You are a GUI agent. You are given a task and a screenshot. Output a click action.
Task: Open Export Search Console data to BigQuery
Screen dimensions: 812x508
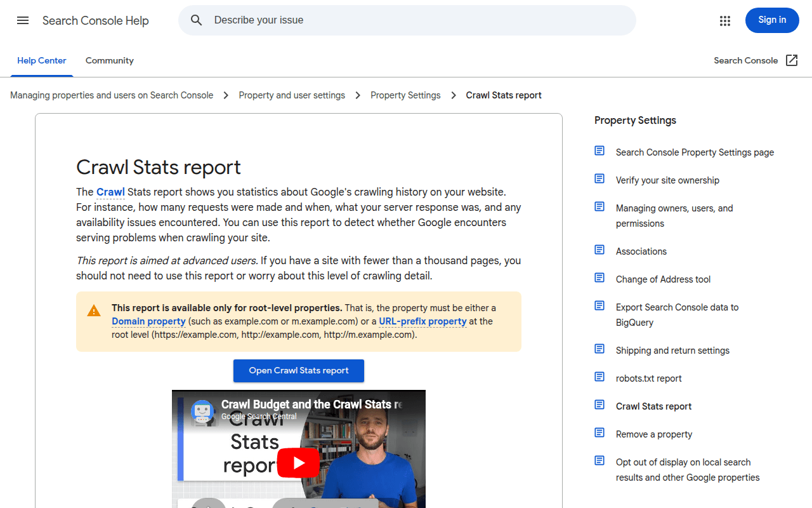[x=677, y=315]
